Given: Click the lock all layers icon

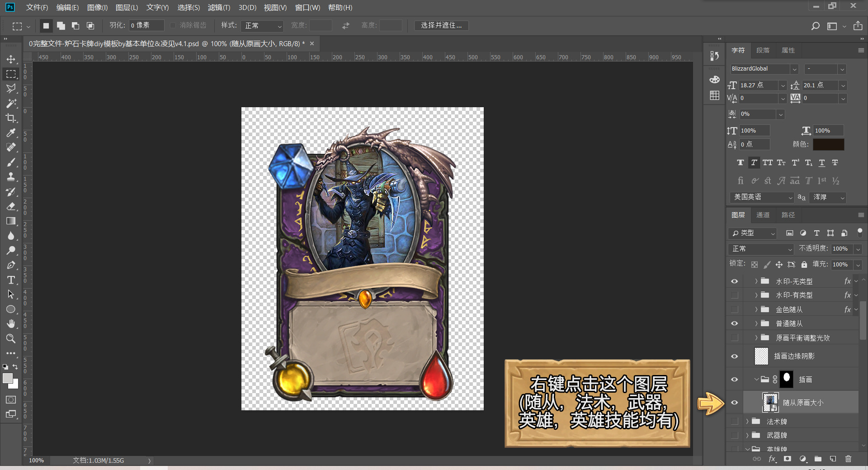Looking at the screenshot, I should [x=804, y=264].
